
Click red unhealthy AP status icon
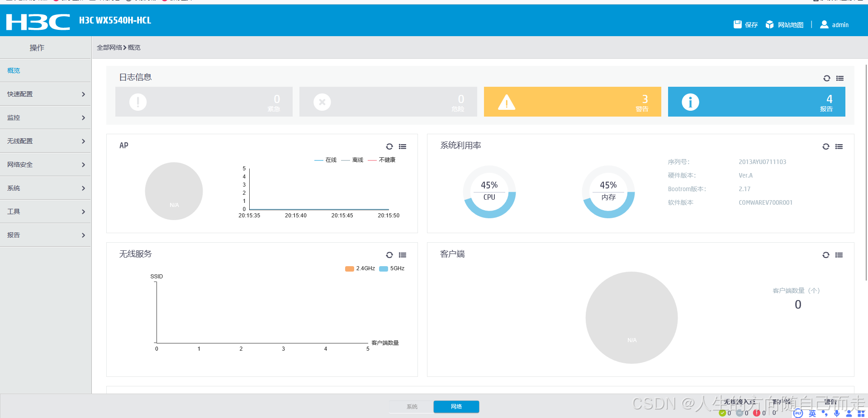pos(757,413)
